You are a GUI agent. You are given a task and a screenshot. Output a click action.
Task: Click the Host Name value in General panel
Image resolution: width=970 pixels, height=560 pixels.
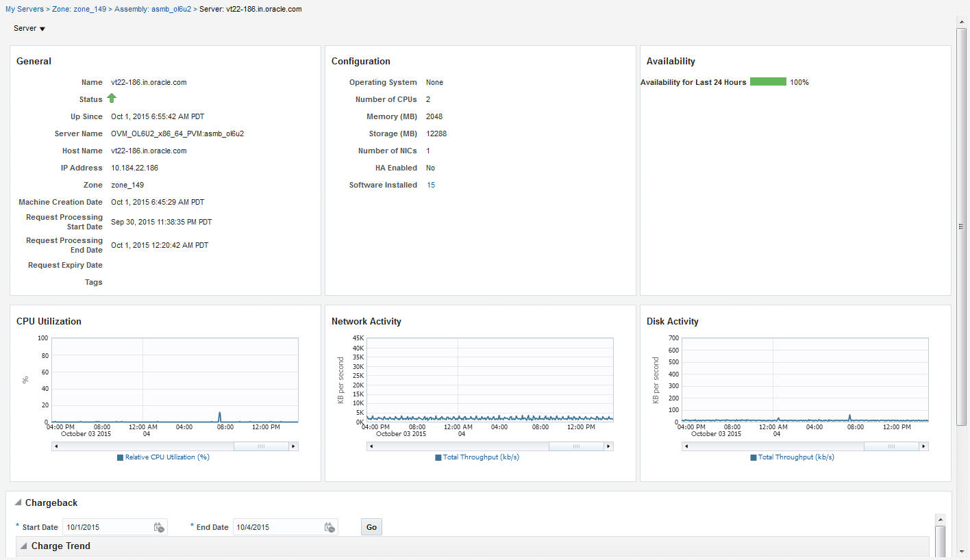(x=149, y=151)
